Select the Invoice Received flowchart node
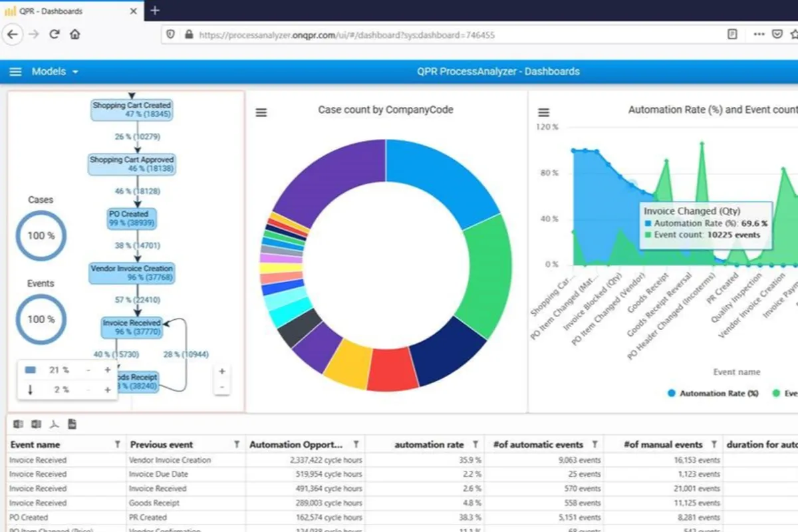The width and height of the screenshot is (798, 532). [132, 327]
